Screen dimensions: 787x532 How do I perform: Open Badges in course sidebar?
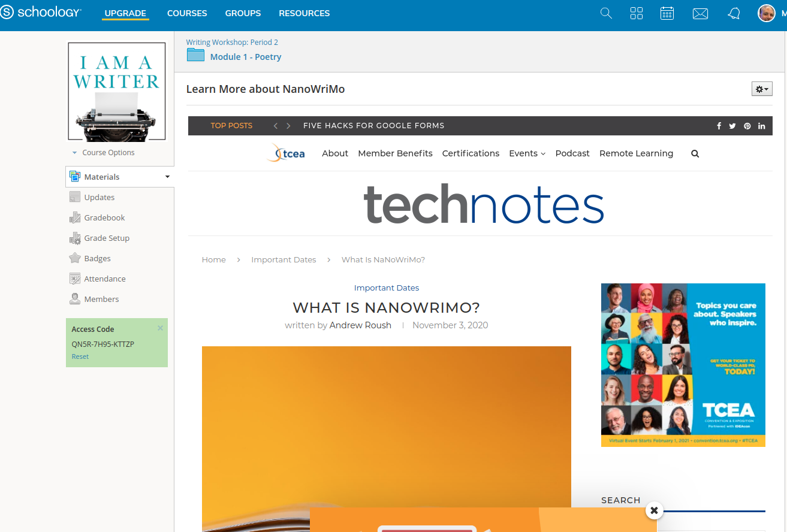(x=97, y=258)
